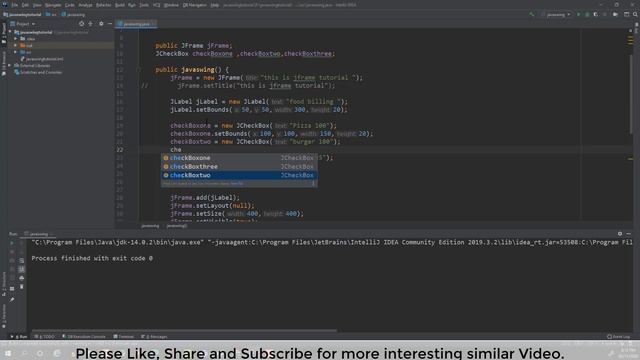Open the Tools menu
The image size is (640, 360).
[x=144, y=5]
